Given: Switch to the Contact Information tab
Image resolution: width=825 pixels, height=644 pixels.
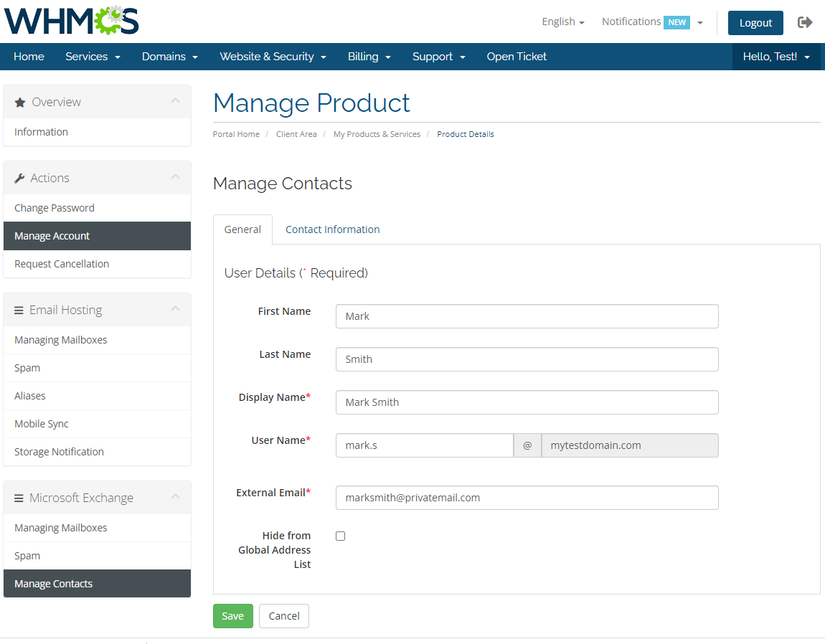Looking at the screenshot, I should pyautogui.click(x=333, y=229).
